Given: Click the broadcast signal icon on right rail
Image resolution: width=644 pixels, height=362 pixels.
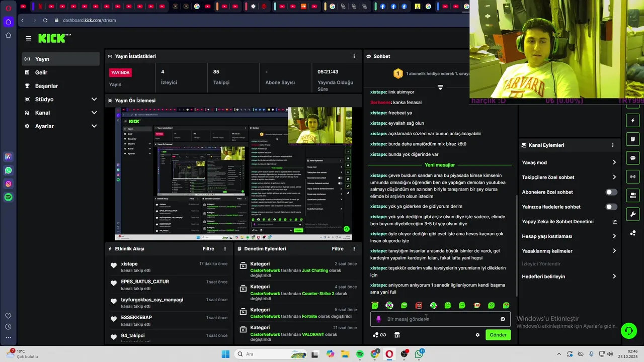Looking at the screenshot, I should [x=633, y=176].
